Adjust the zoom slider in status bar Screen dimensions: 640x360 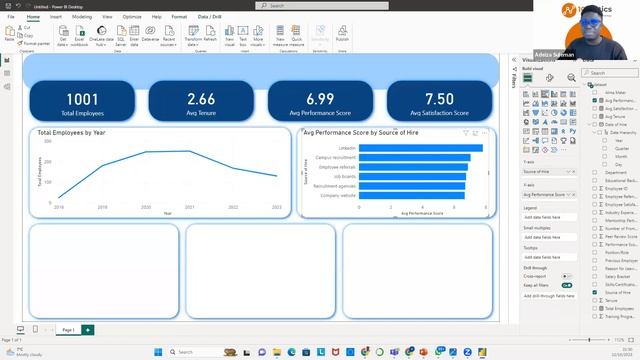589,340
